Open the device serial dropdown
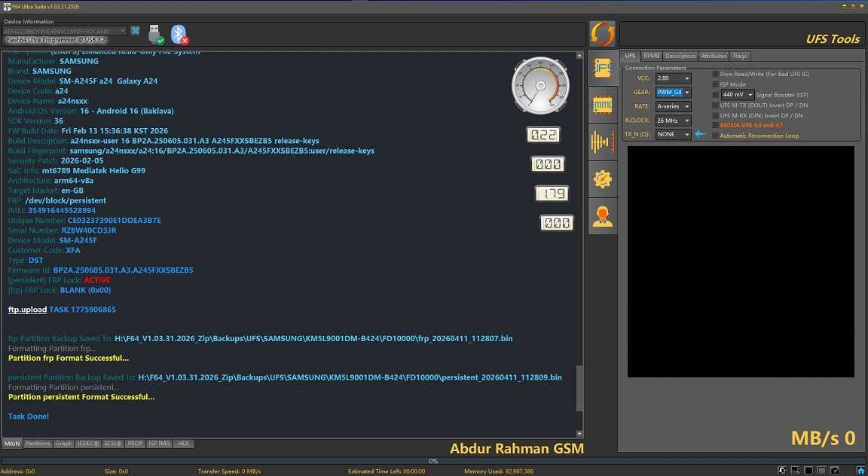868x476 pixels. pyautogui.click(x=65, y=31)
